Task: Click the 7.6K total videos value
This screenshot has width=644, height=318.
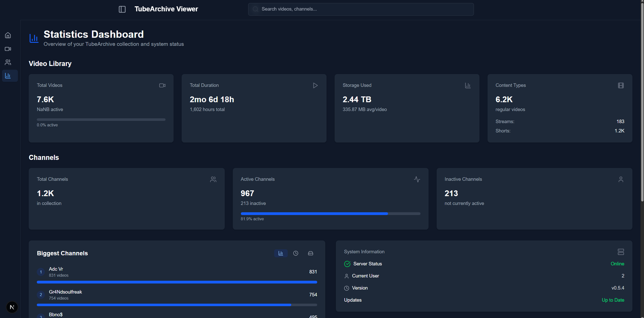Action: click(45, 100)
